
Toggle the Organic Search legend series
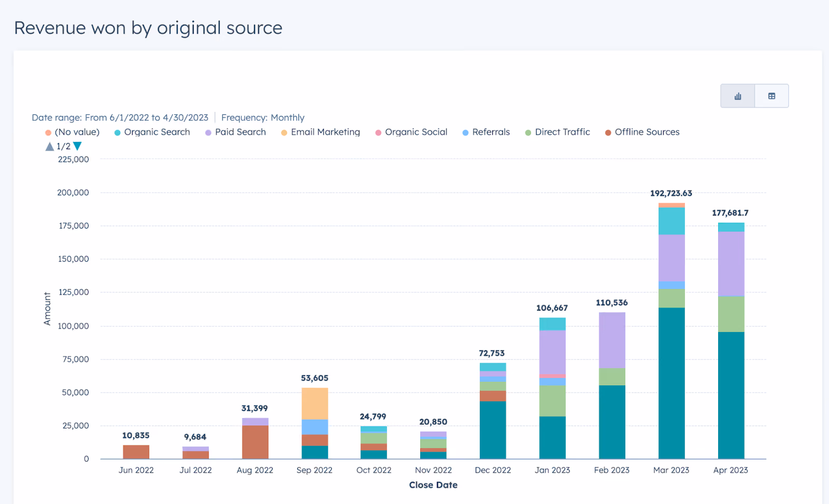[x=152, y=132]
